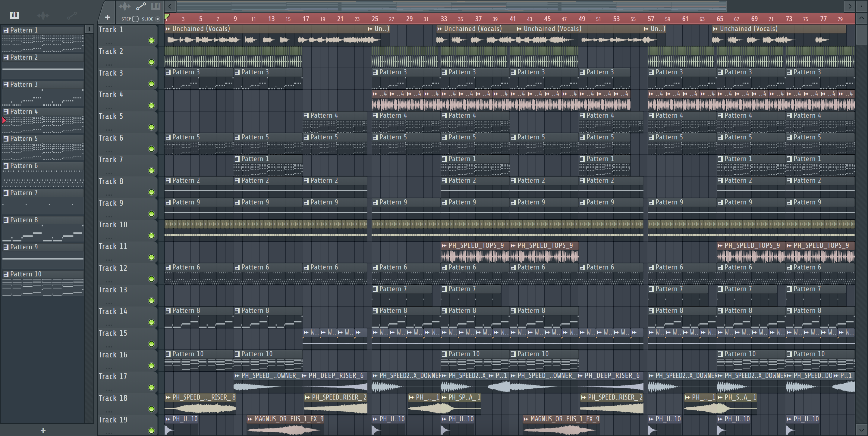Open menu icon of first MAGNUS_OR..EUS_1_FX_9 clip
The height and width of the screenshot is (436, 868).
[250, 419]
